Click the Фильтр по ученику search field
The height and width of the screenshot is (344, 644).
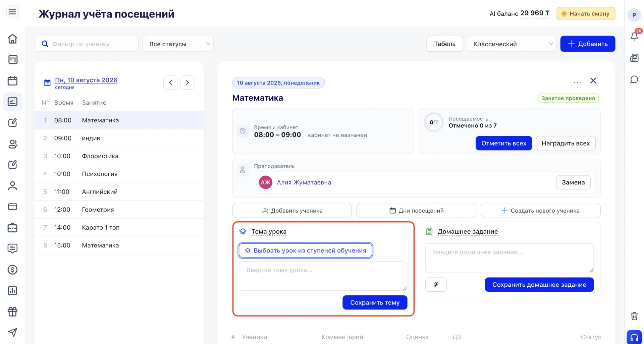pyautogui.click(x=86, y=44)
